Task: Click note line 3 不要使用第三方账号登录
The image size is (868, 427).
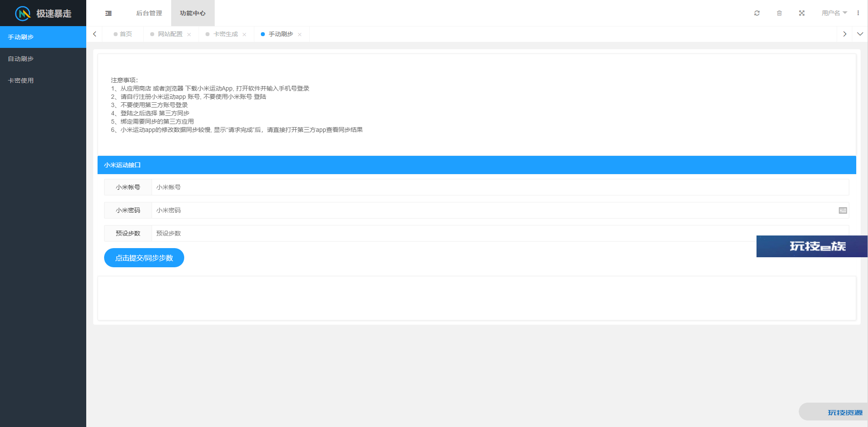Action: click(149, 105)
